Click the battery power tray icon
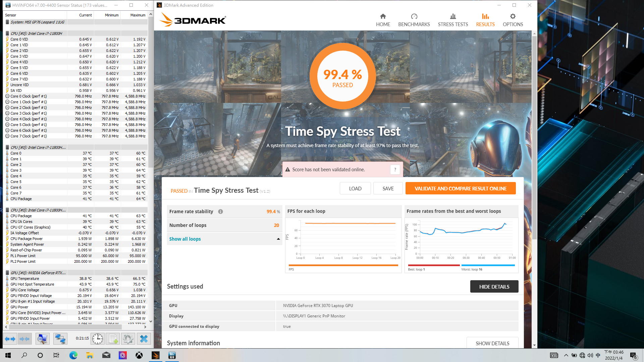The image size is (644, 362). (x=574, y=355)
